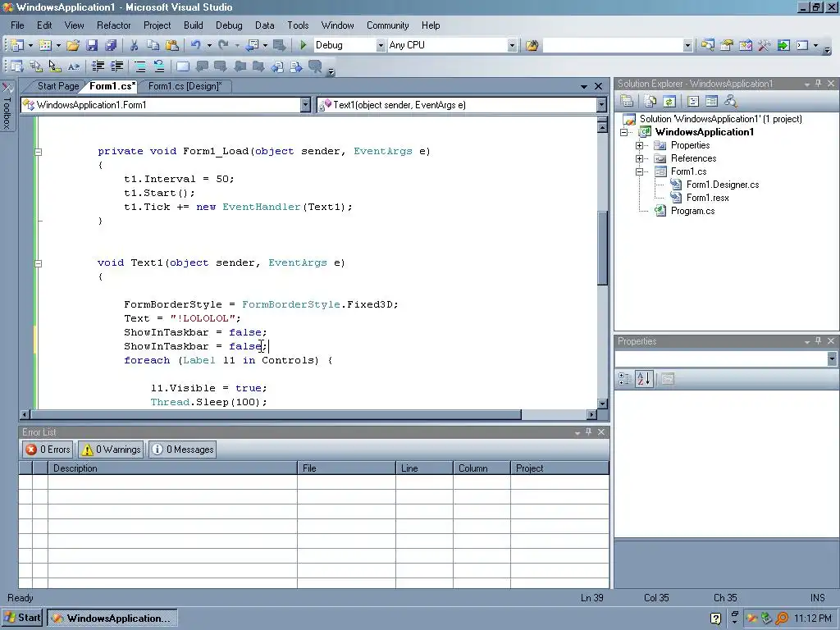The width and height of the screenshot is (840, 630).
Task: Click the Cut scissors icon
Action: click(x=134, y=46)
